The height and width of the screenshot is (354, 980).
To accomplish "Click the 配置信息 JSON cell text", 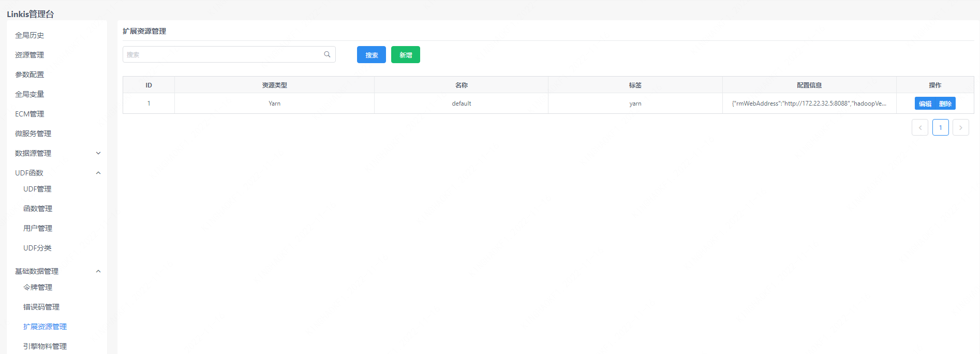I will tap(809, 104).
